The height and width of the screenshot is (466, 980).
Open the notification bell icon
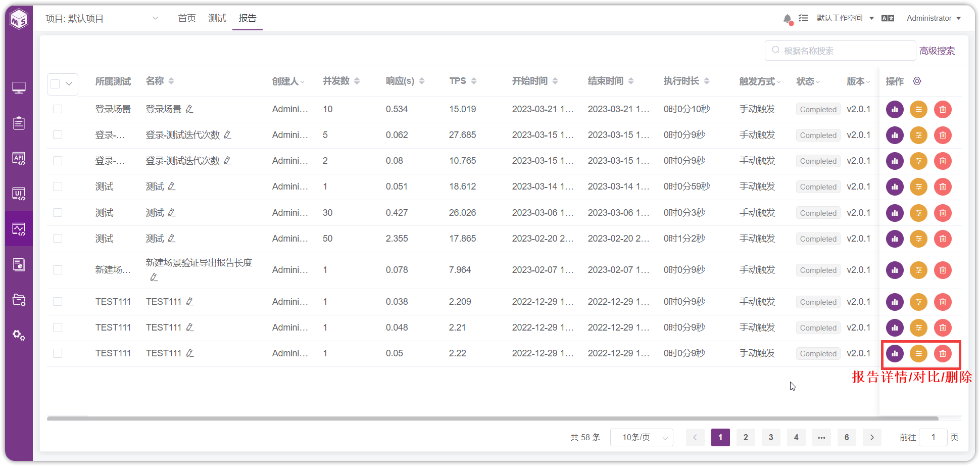pyautogui.click(x=787, y=19)
